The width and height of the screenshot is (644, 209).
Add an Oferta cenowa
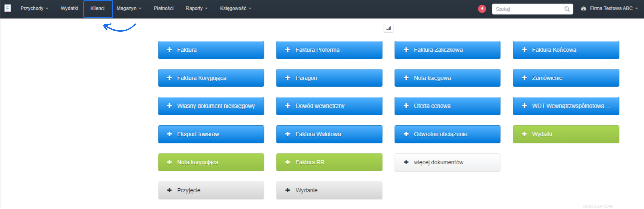tap(447, 106)
